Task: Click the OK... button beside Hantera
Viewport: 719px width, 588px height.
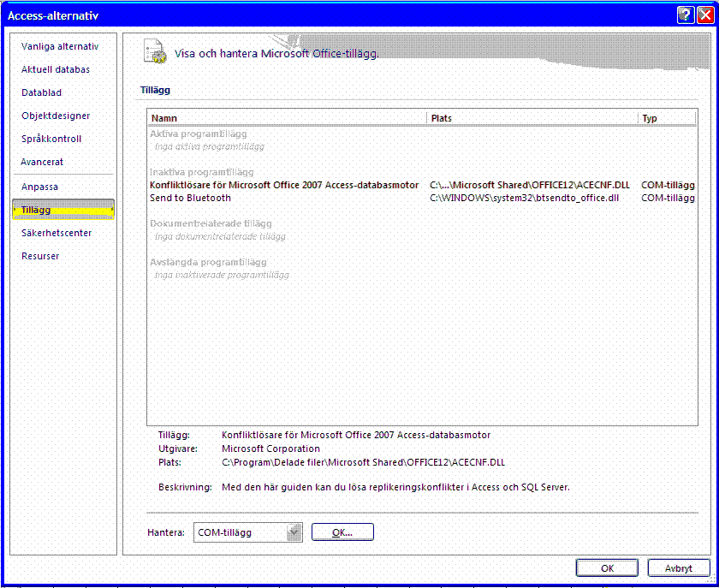Action: (342, 532)
